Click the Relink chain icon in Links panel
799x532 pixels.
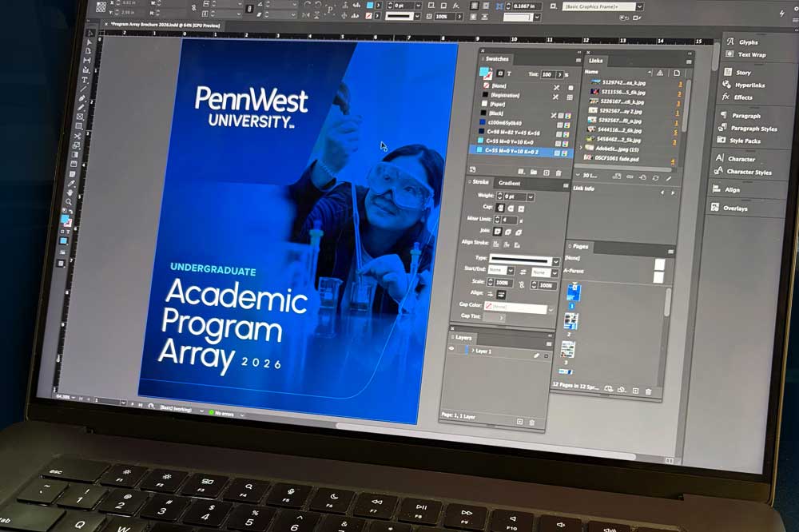coord(630,177)
